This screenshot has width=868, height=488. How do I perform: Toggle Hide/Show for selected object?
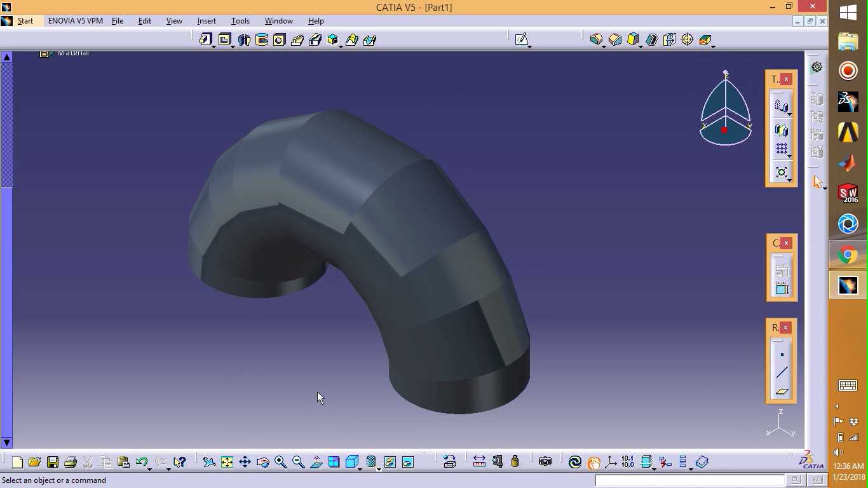click(x=390, y=462)
